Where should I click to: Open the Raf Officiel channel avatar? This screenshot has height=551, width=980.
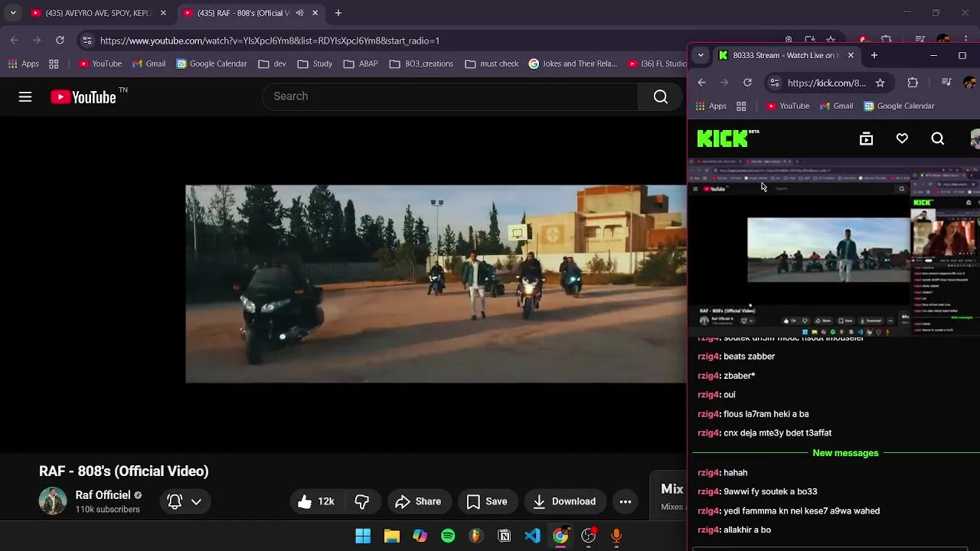click(53, 501)
